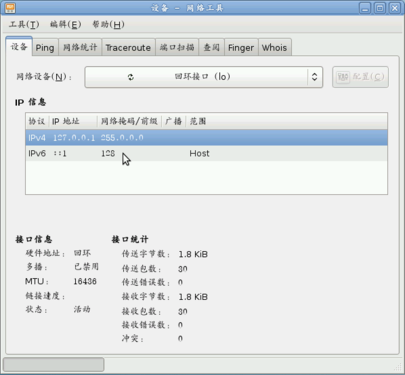This screenshot has width=405, height=375.
Task: Open the 编辑(E) menu
Action: 66,24
